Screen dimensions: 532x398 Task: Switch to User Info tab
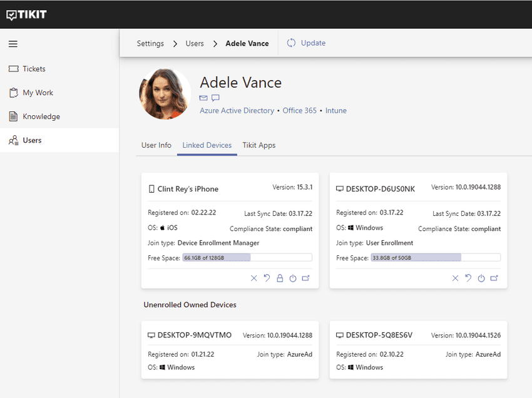(x=156, y=145)
